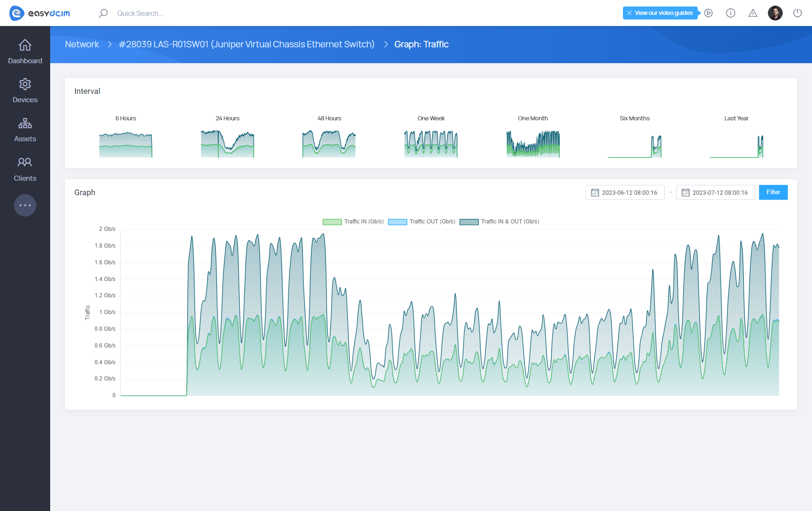This screenshot has height=511, width=812.
Task: Click Traffic IN & OUT teal swatch
Action: pyautogui.click(x=469, y=222)
